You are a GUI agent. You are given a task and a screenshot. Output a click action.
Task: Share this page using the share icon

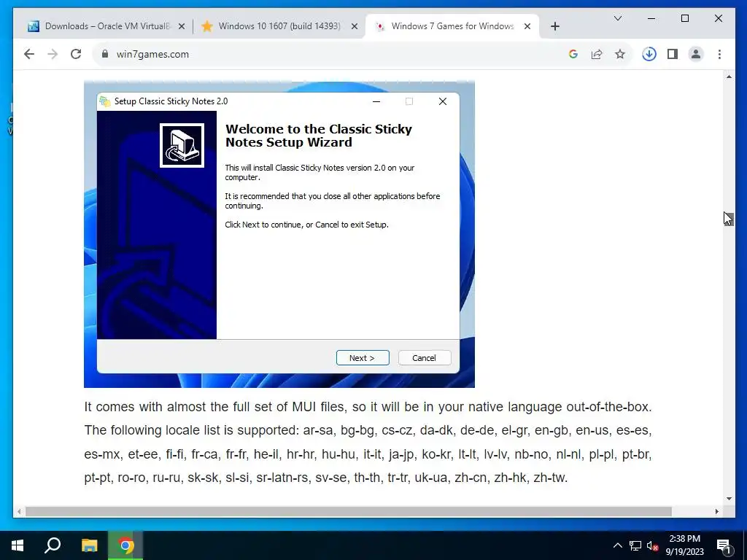pyautogui.click(x=597, y=54)
